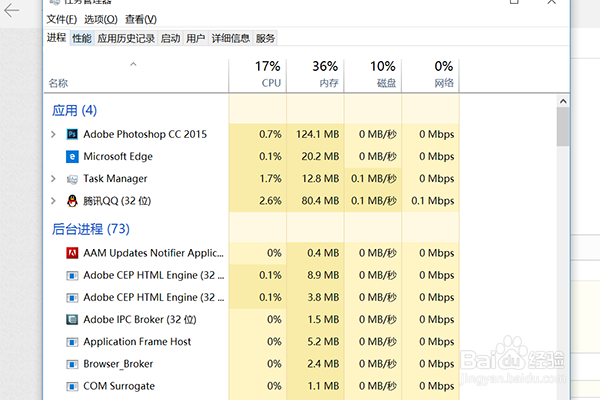Click the 12.8 MB memory value

320,179
